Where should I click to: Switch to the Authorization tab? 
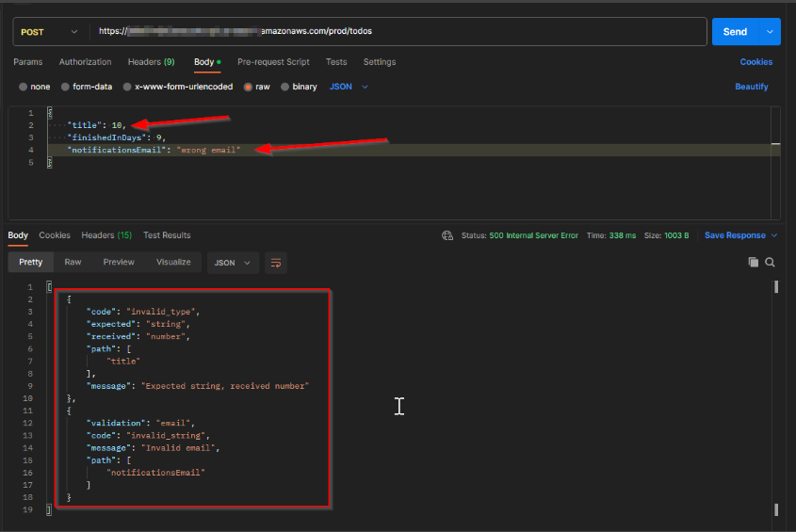click(85, 62)
